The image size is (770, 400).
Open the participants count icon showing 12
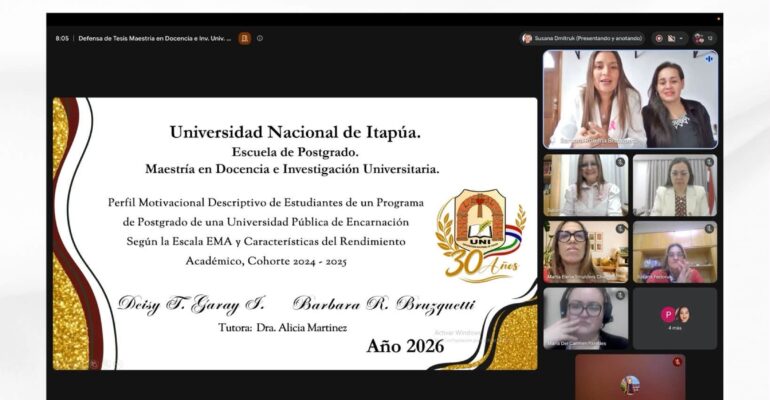click(x=704, y=38)
